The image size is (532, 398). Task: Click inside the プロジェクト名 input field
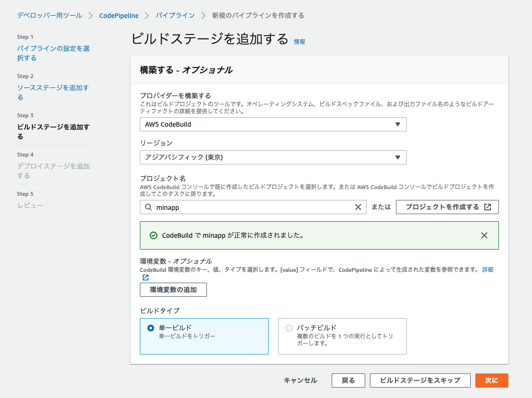(x=250, y=207)
